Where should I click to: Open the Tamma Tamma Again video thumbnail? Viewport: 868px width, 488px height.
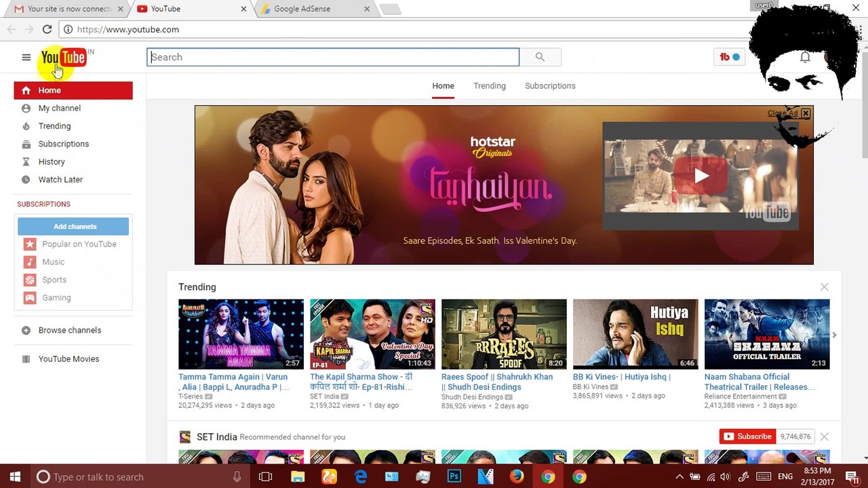coord(241,335)
